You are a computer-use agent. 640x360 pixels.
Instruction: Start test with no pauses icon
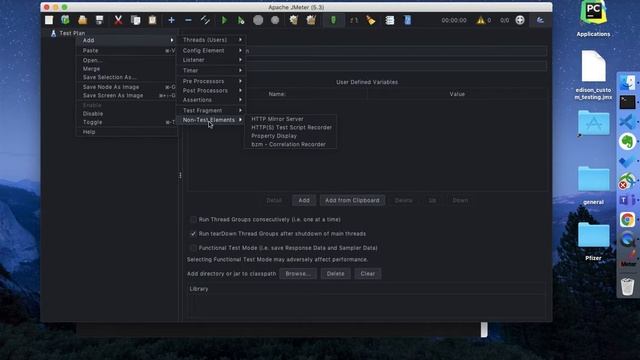coord(241,20)
